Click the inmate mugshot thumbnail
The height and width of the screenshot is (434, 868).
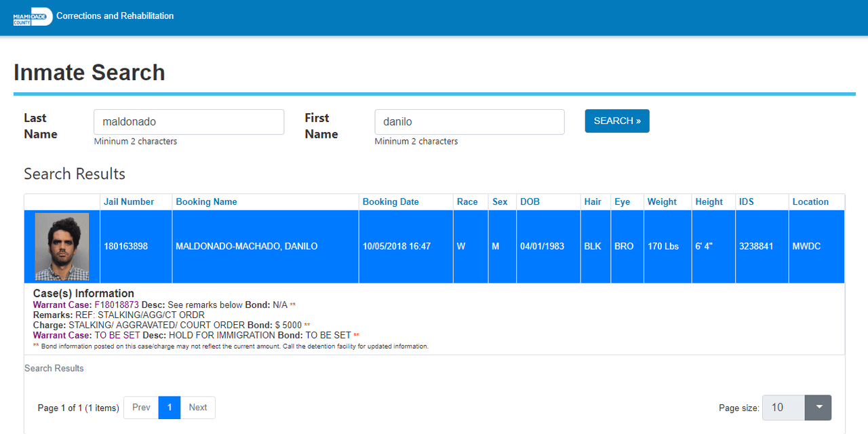click(x=62, y=247)
